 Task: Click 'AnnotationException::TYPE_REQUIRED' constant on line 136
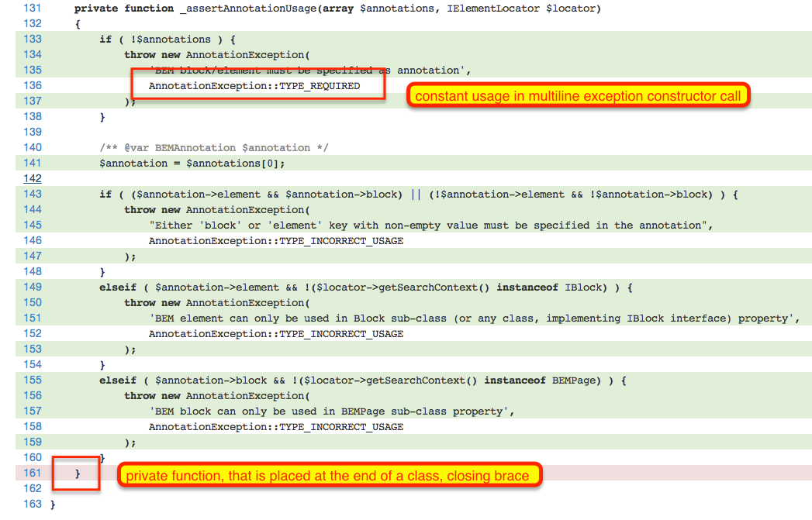(x=254, y=86)
